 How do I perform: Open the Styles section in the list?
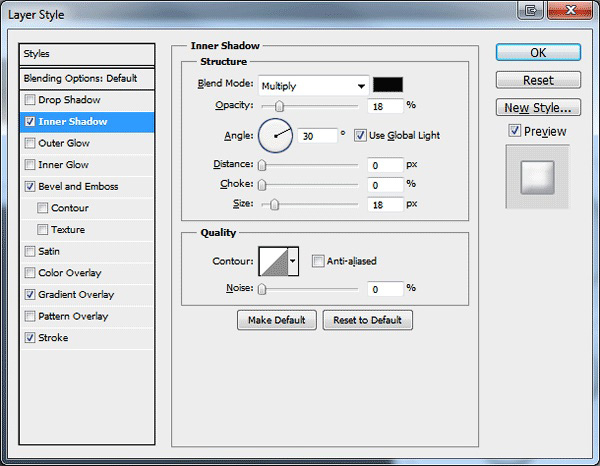tap(87, 54)
